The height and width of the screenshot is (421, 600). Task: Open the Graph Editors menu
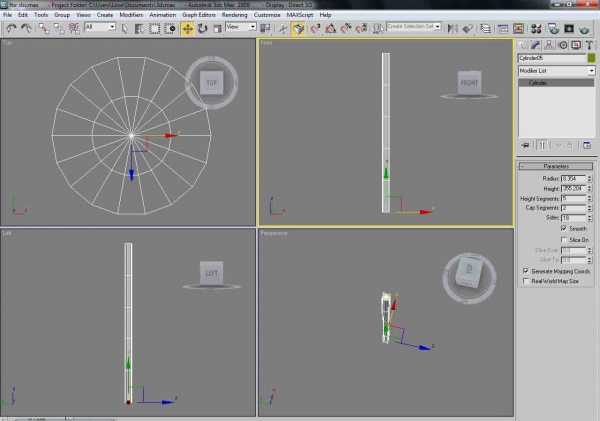click(x=199, y=15)
